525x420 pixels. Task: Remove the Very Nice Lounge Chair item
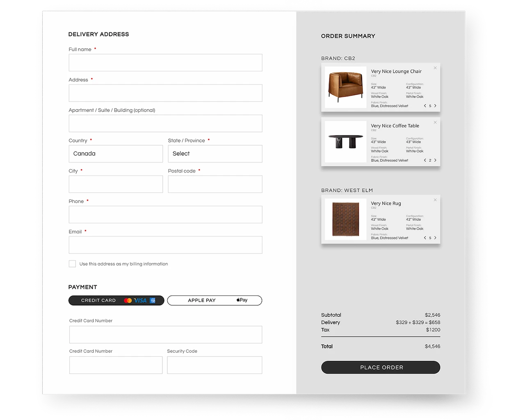(x=435, y=68)
